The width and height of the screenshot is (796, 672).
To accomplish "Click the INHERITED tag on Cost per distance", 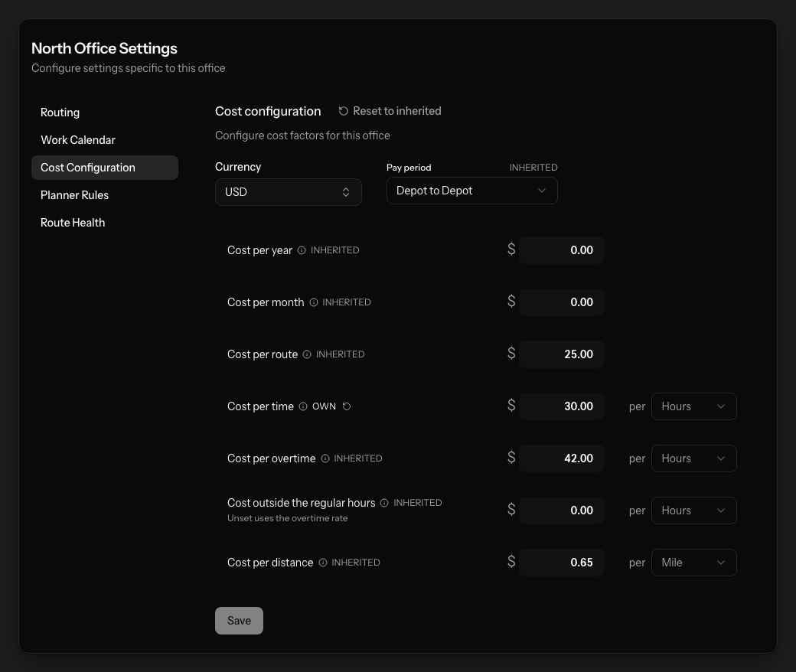I will (x=356, y=563).
